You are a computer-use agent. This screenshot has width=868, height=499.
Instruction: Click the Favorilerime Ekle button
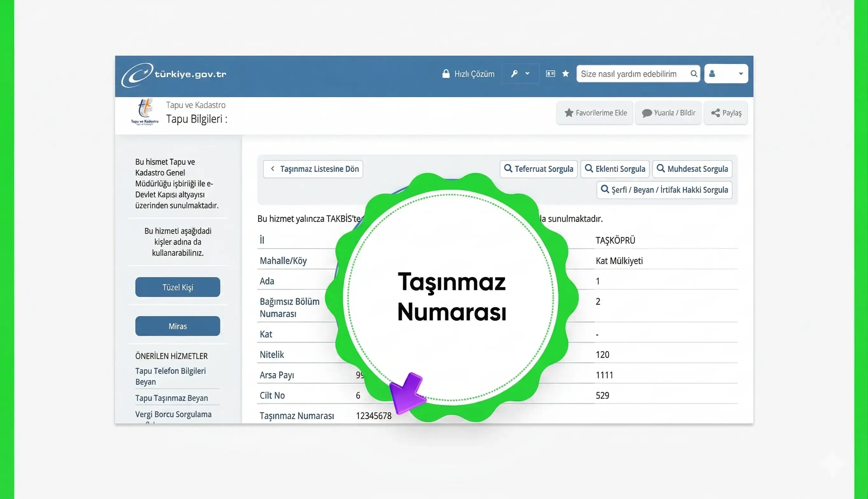595,113
